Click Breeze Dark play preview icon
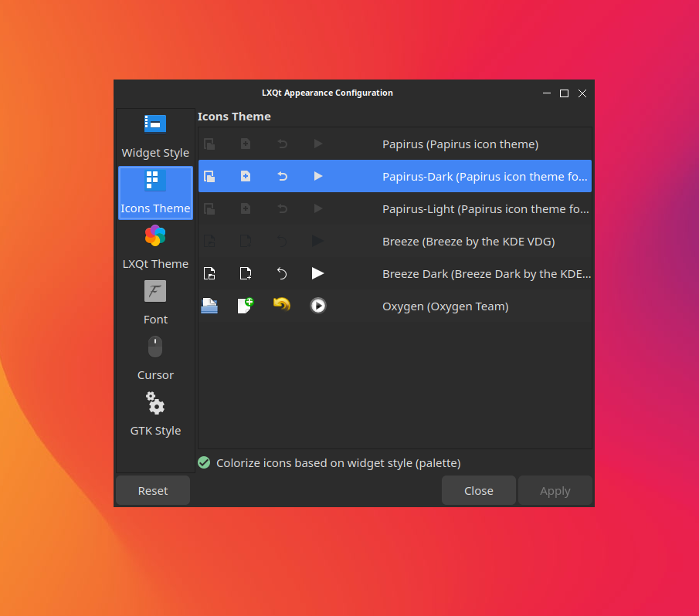This screenshot has width=699, height=616. pos(318,273)
